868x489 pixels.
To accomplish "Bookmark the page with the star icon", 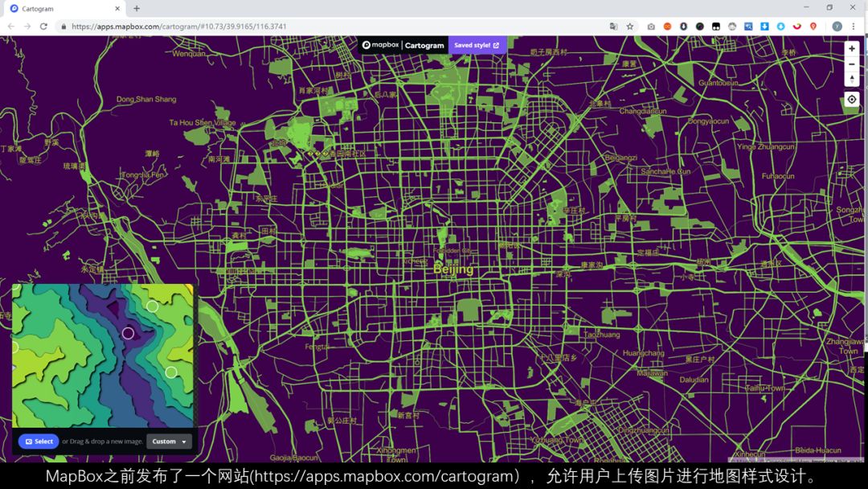I will (x=629, y=26).
